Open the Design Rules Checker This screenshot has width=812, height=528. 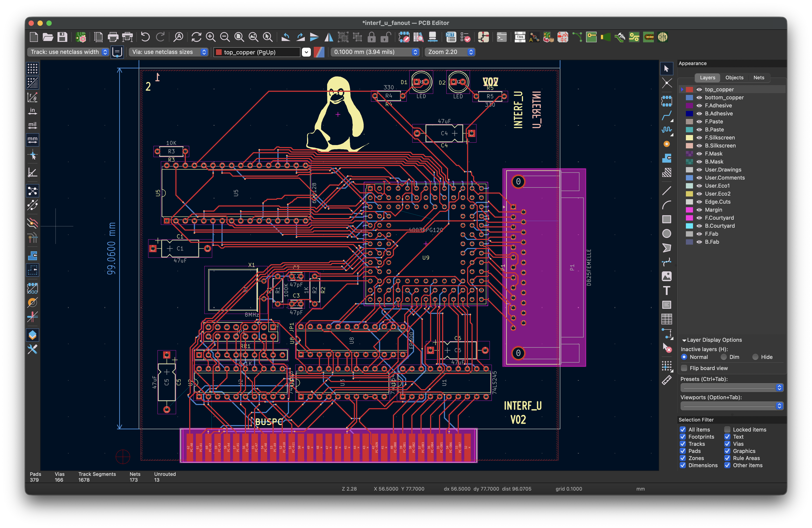(466, 37)
